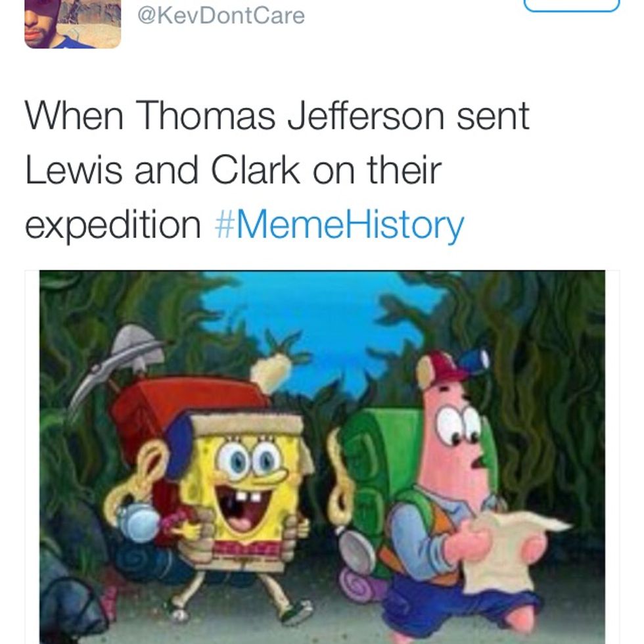This screenshot has height=644, width=644.
Task: Open the attached SpongeBob and Patrick image
Action: coord(322,457)
